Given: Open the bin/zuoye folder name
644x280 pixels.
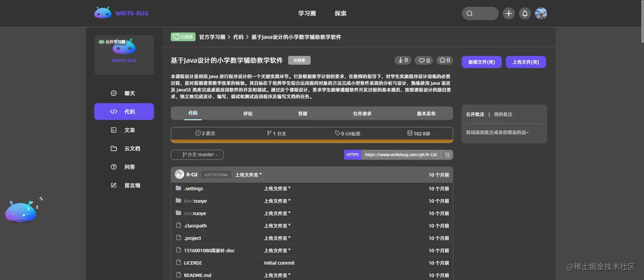Looking at the screenshot, I should pyautogui.click(x=195, y=201).
